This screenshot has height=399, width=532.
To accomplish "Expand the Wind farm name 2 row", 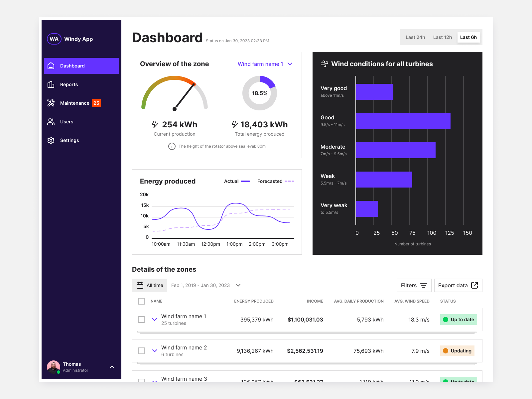I will tap(154, 350).
